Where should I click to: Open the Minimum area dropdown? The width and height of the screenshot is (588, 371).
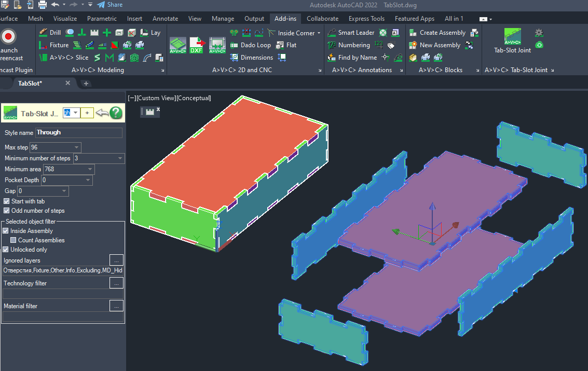click(x=90, y=169)
